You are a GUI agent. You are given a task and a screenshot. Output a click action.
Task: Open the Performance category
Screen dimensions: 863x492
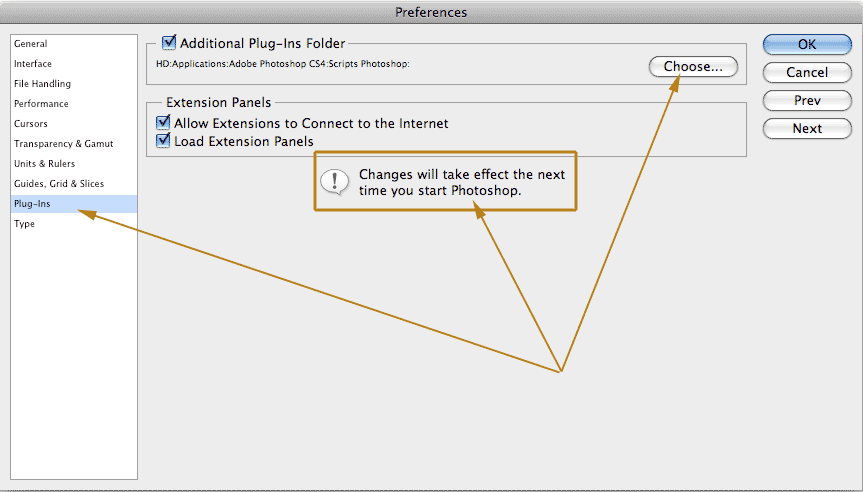(x=41, y=104)
